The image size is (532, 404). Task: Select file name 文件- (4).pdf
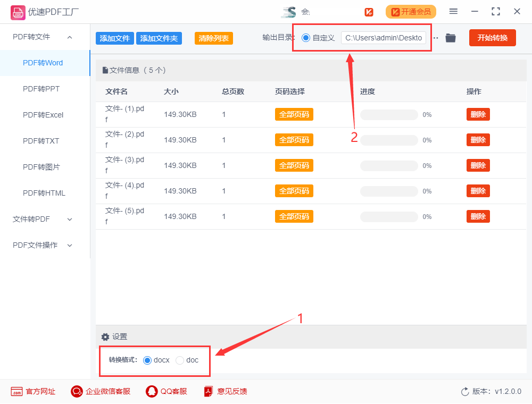coord(124,191)
